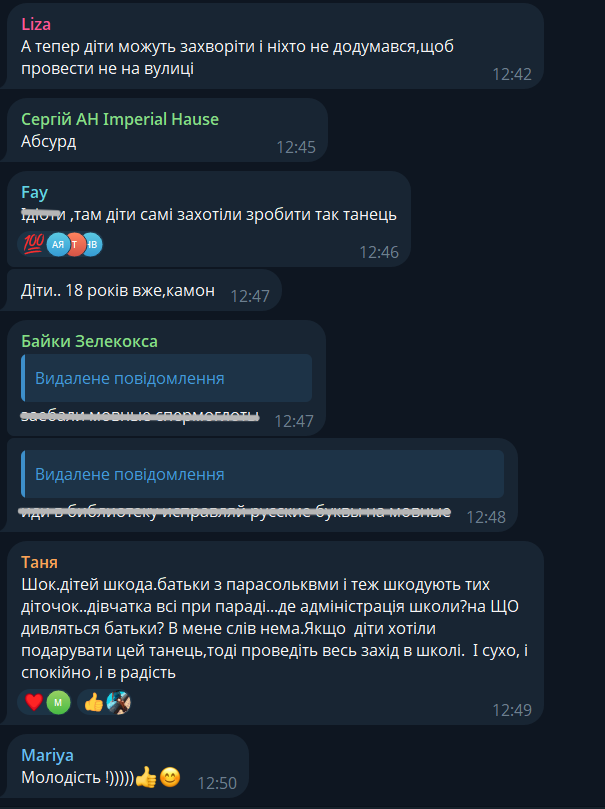Click the thumbs up emoji in Mariya's message
Screen dimensions: 605x809
pos(145,777)
